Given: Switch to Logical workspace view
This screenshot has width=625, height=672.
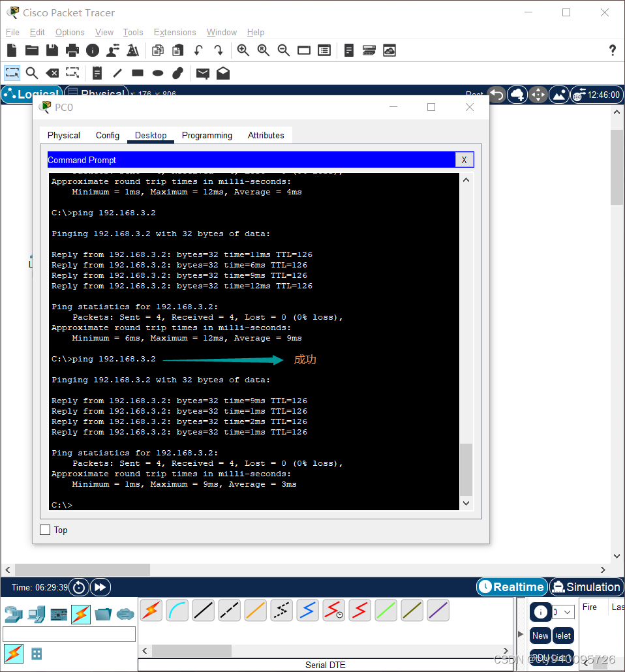Looking at the screenshot, I should tap(32, 93).
